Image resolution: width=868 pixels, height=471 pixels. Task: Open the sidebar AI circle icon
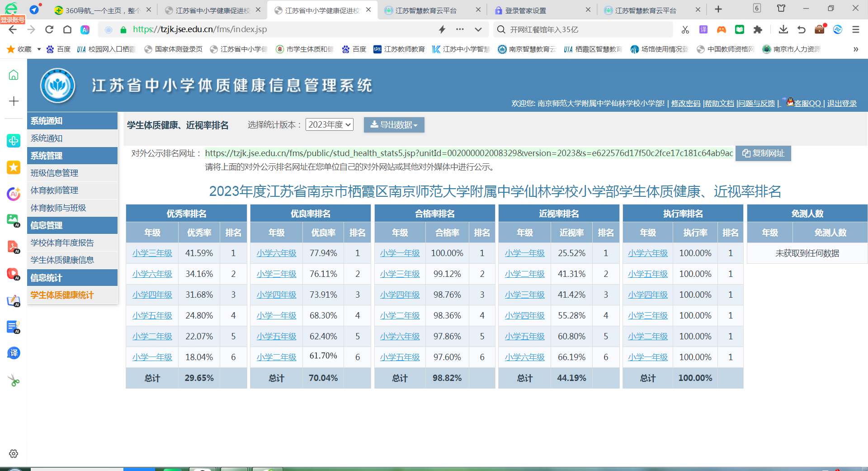pos(14,194)
